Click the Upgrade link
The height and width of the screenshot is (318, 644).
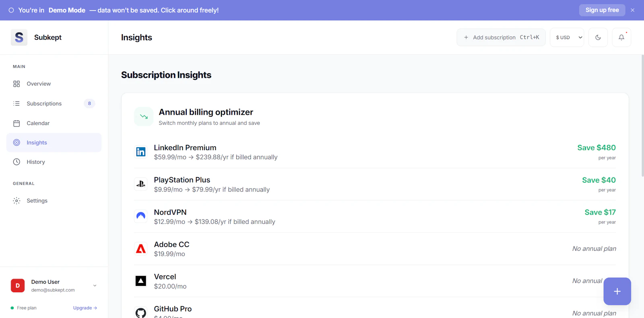pos(85,308)
